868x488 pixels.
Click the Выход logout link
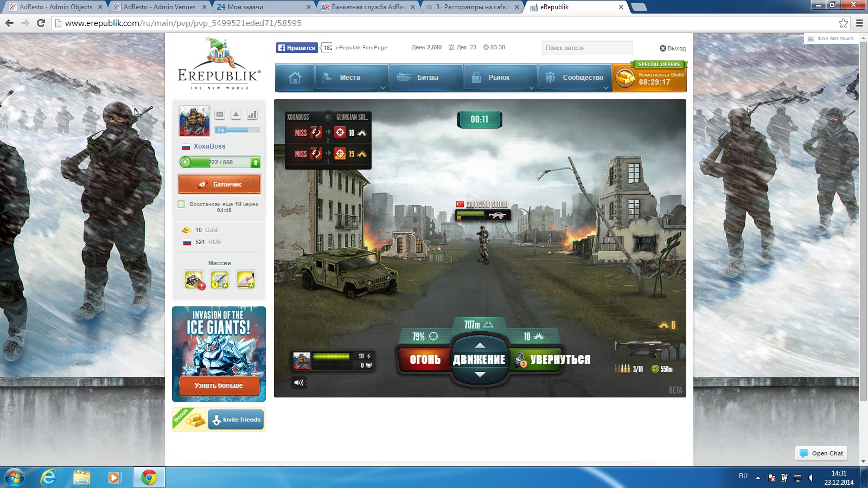673,48
